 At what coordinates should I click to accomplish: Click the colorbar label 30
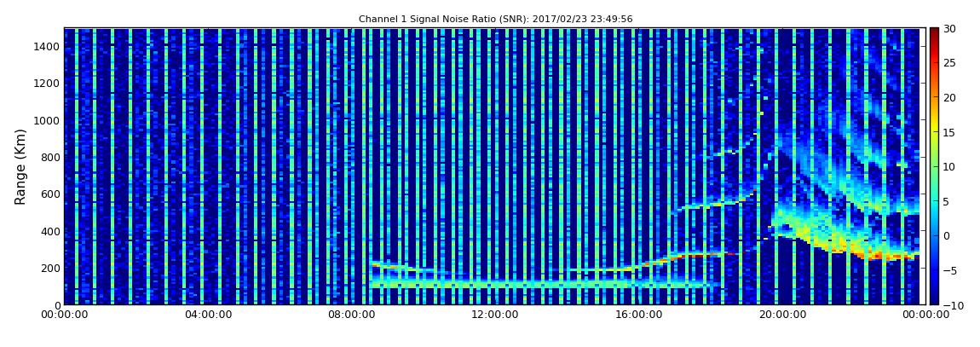click(950, 29)
